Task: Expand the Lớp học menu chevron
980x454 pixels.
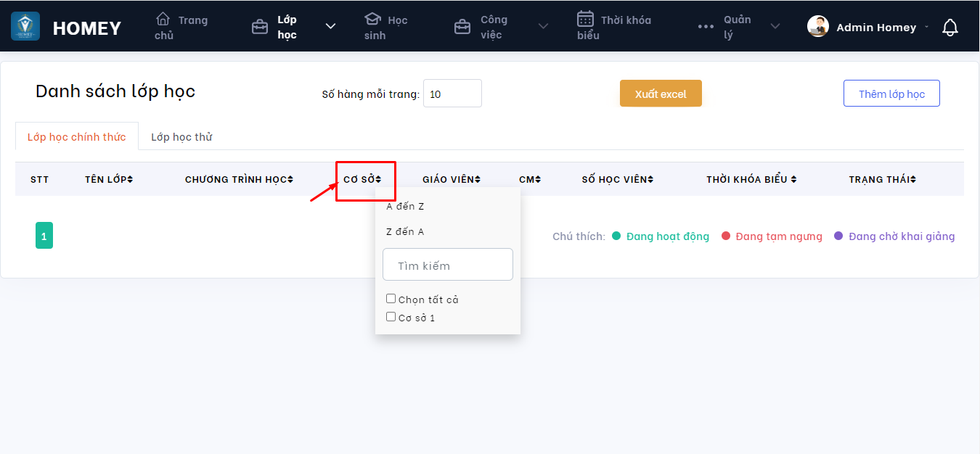Action: coord(330,27)
